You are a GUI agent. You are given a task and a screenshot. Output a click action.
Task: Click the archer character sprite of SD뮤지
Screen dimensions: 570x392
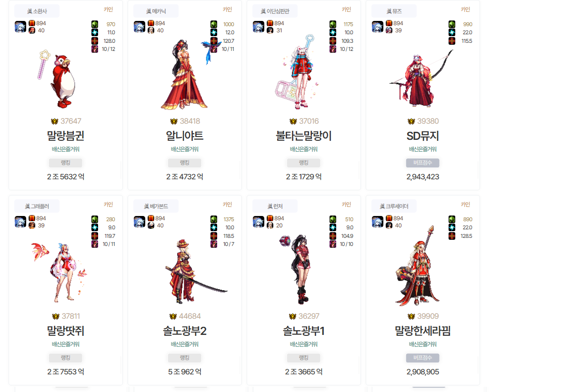(422, 78)
